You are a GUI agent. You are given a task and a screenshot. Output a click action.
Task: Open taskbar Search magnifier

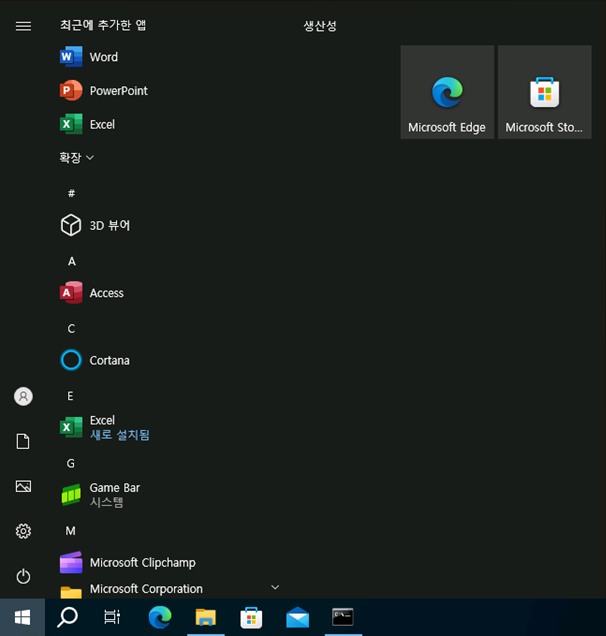pos(67,617)
